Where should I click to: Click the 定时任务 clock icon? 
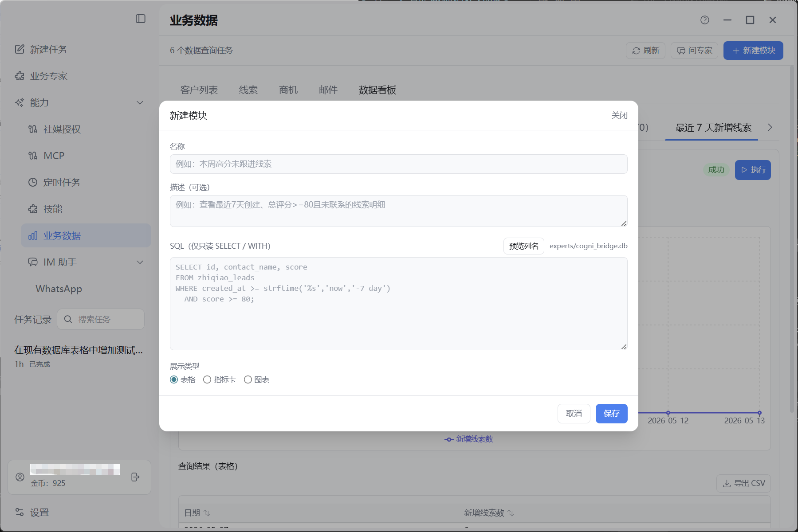(x=33, y=182)
